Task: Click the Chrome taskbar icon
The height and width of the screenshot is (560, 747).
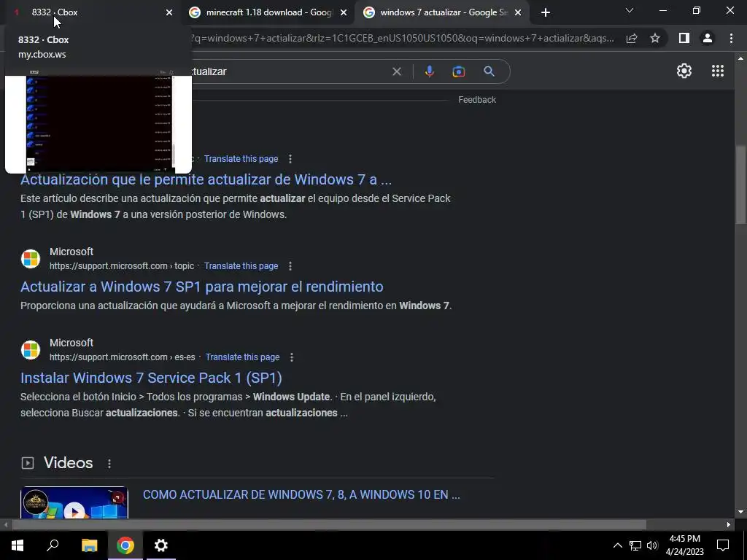Action: 125,545
